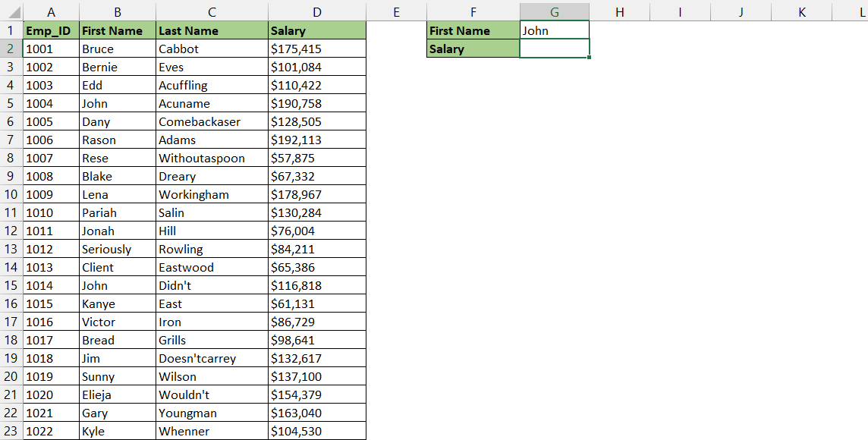Image resolution: width=868 pixels, height=440 pixels.
Task: Click the Emp_ID header cell
Action: (x=51, y=30)
